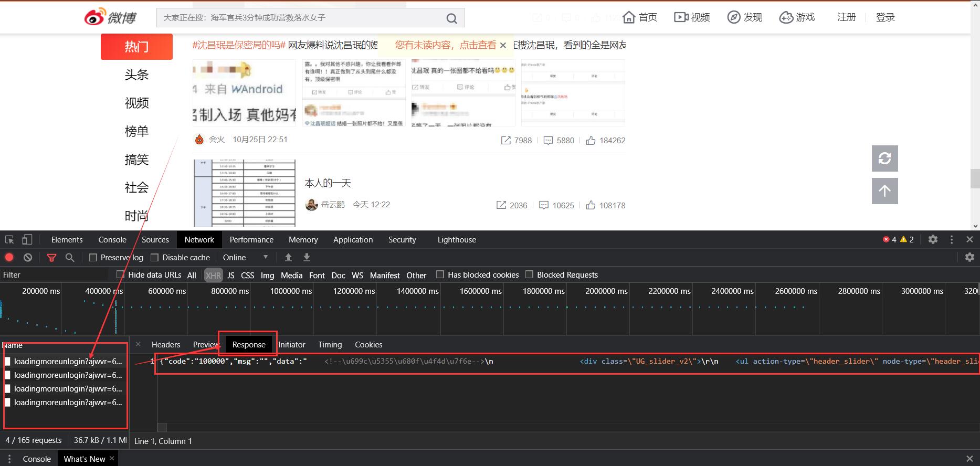Select the XHR filter type
Screen dimensions: 980x466
213,275
